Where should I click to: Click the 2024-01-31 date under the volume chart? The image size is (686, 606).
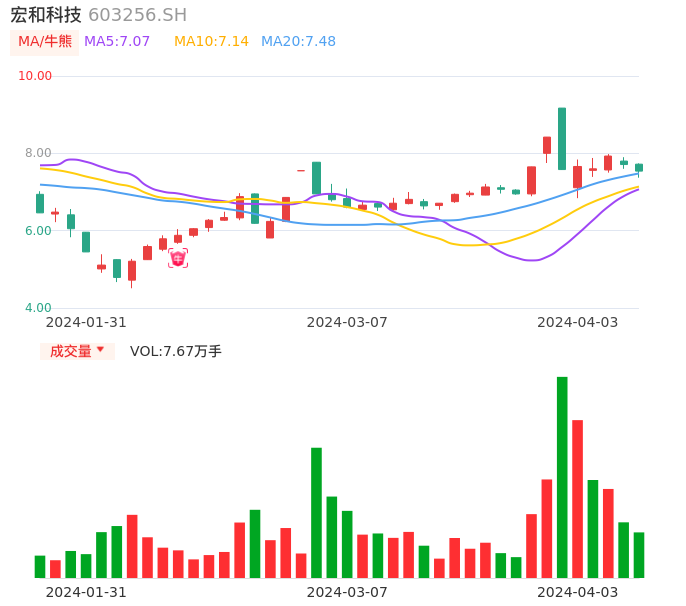86,592
